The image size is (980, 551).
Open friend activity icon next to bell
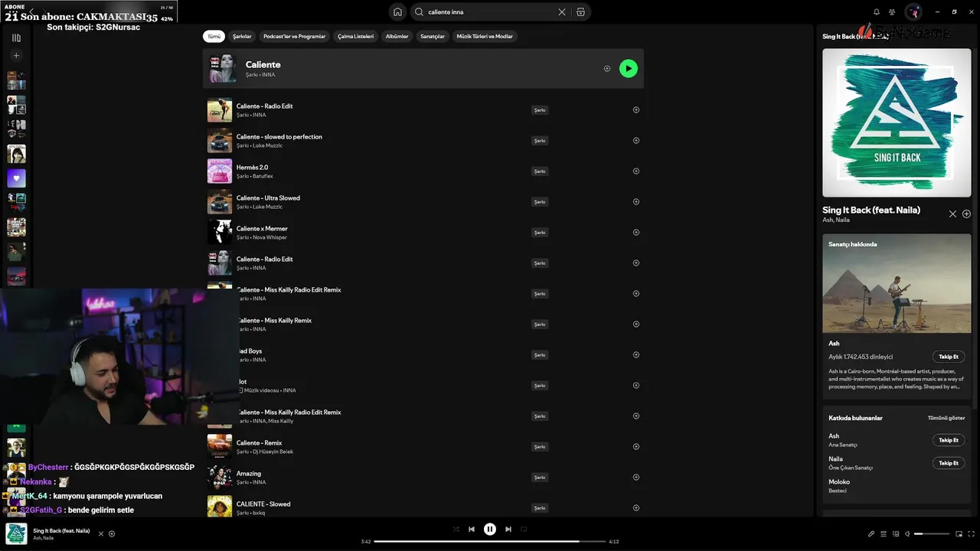click(892, 12)
